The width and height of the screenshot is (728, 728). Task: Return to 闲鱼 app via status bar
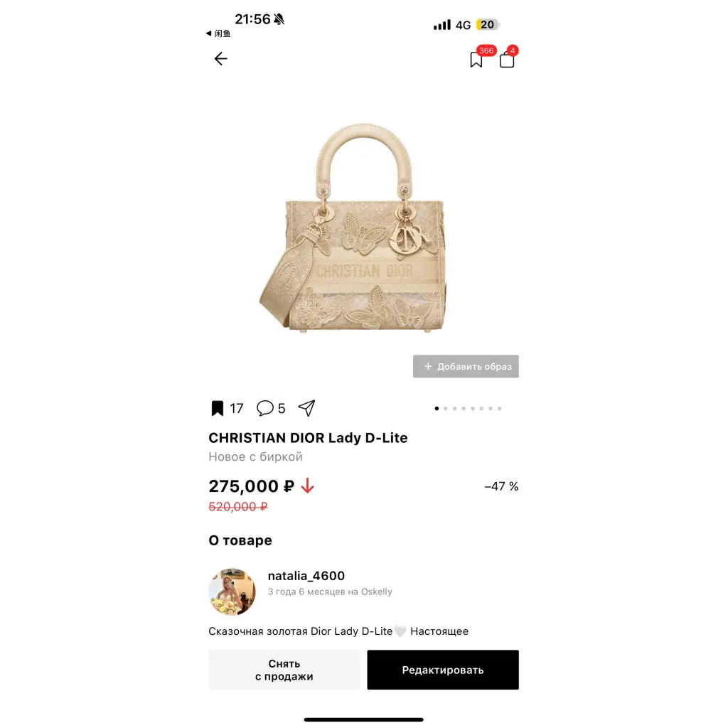click(218, 33)
